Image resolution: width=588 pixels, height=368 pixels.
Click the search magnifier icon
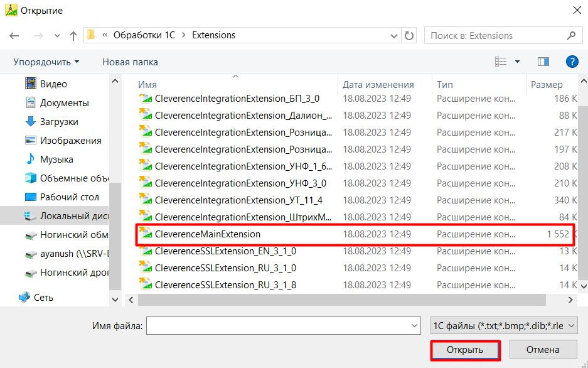[571, 36]
